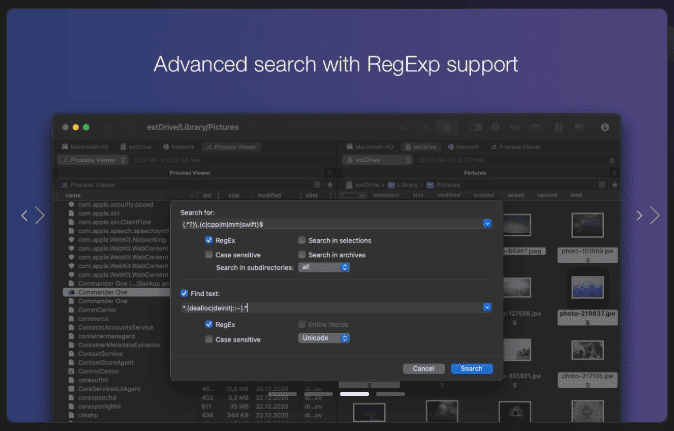Click the Cancel button
Viewport: 674px width, 431px height.
point(423,369)
